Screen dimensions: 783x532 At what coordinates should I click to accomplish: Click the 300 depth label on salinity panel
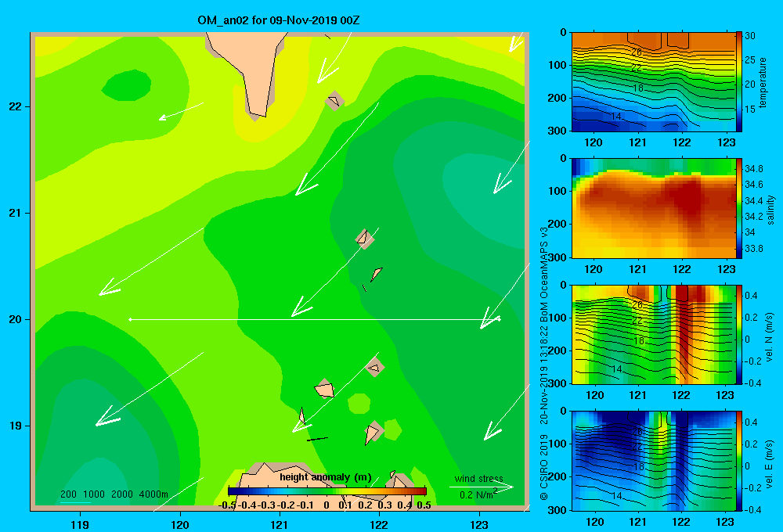557,257
